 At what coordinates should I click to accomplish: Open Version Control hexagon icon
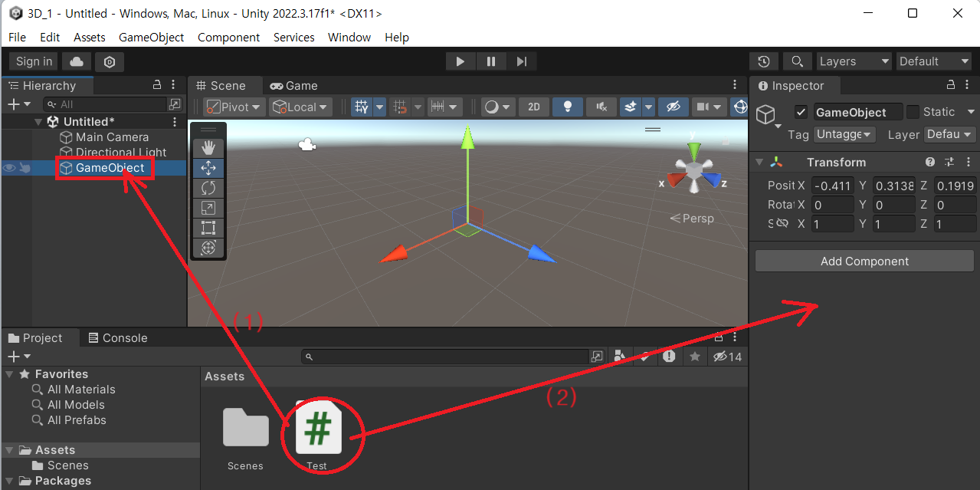(x=110, y=61)
